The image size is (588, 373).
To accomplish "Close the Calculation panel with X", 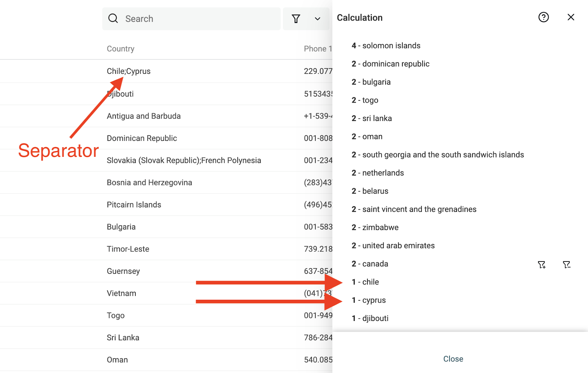I will click(x=571, y=17).
